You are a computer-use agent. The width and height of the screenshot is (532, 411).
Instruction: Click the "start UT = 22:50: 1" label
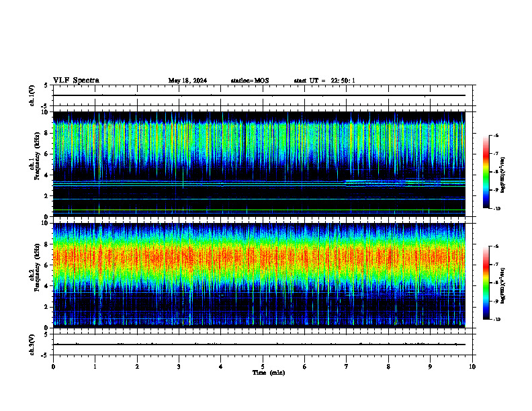(324, 81)
